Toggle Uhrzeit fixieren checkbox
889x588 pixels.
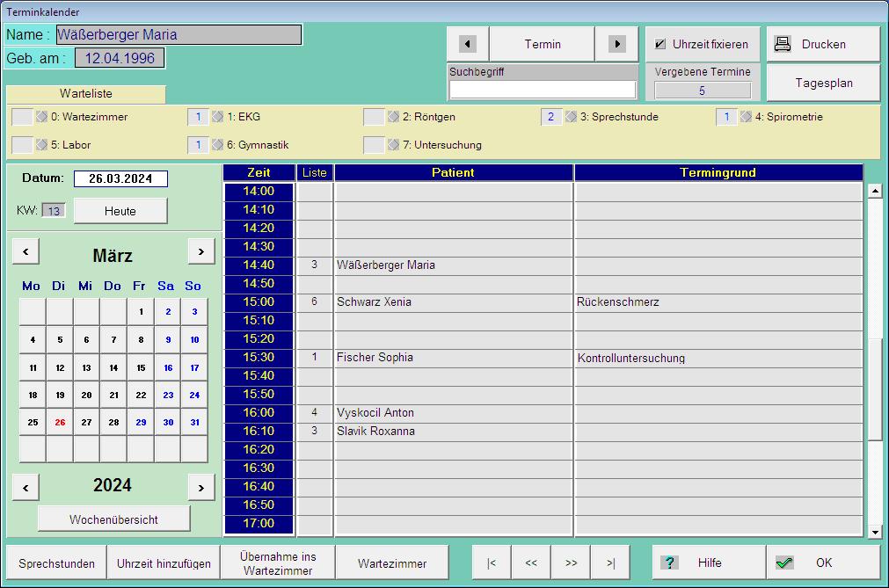(660, 44)
